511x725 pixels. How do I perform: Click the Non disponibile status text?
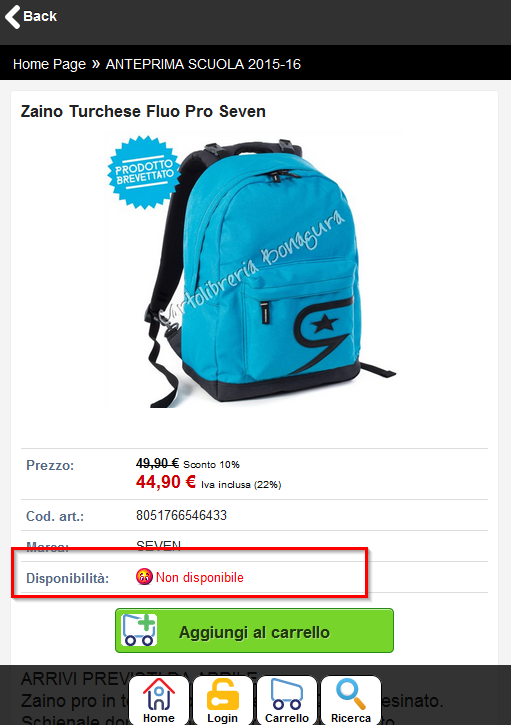pos(200,577)
